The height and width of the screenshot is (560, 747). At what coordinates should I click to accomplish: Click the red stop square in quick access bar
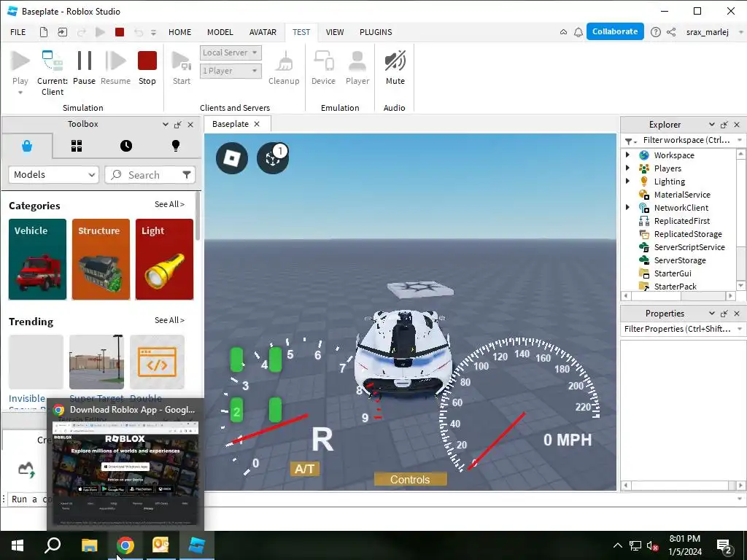[x=120, y=32]
